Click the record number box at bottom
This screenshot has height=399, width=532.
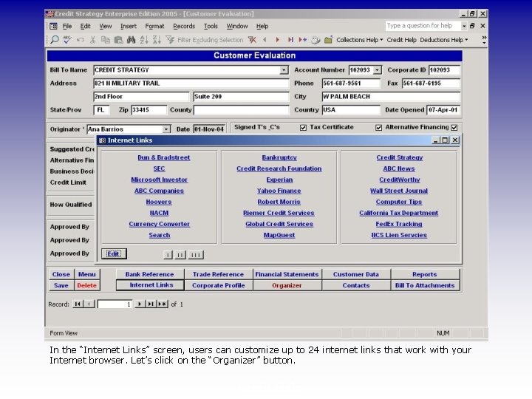pos(115,304)
